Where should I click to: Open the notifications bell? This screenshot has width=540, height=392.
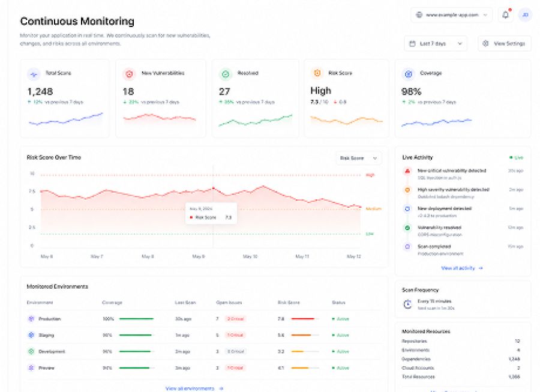(x=506, y=15)
